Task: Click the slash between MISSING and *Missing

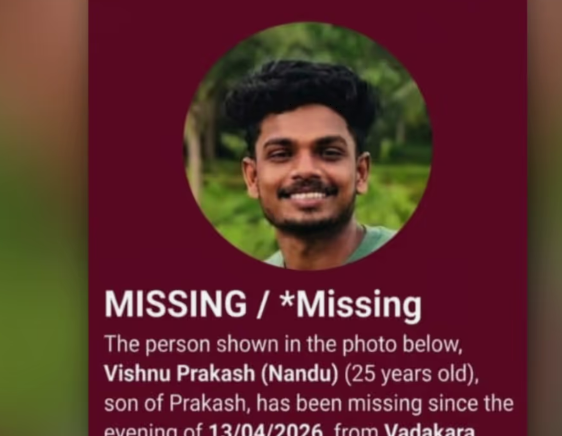Action: click(x=263, y=304)
